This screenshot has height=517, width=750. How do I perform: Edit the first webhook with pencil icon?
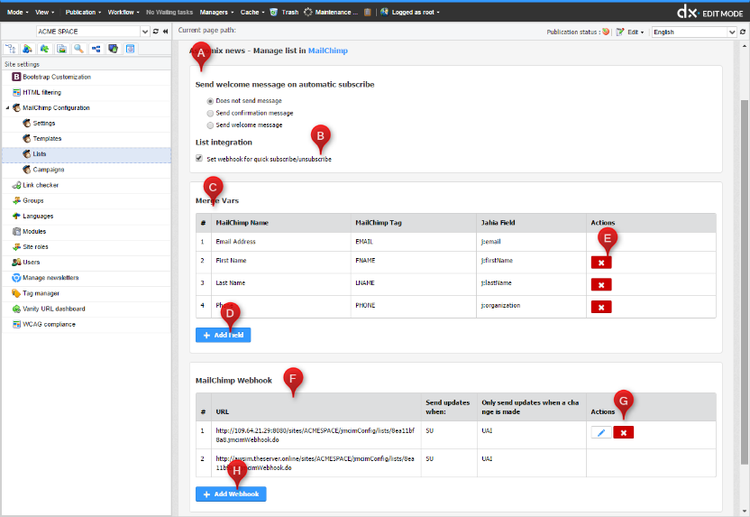(601, 432)
